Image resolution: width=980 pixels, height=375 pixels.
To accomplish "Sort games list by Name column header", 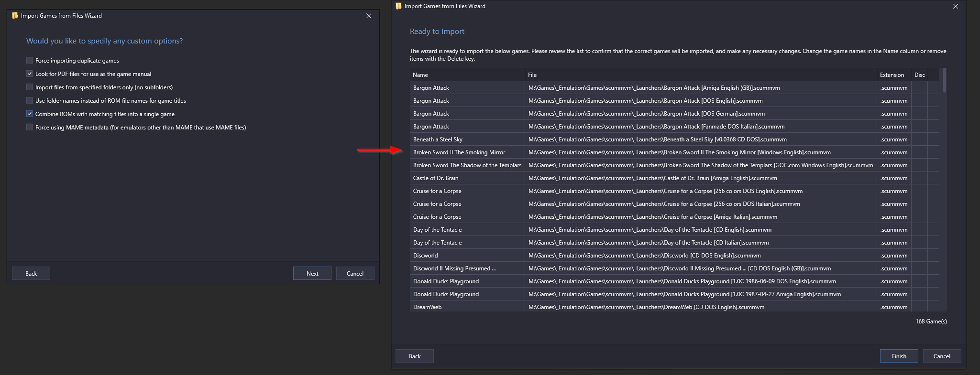I will (467, 75).
